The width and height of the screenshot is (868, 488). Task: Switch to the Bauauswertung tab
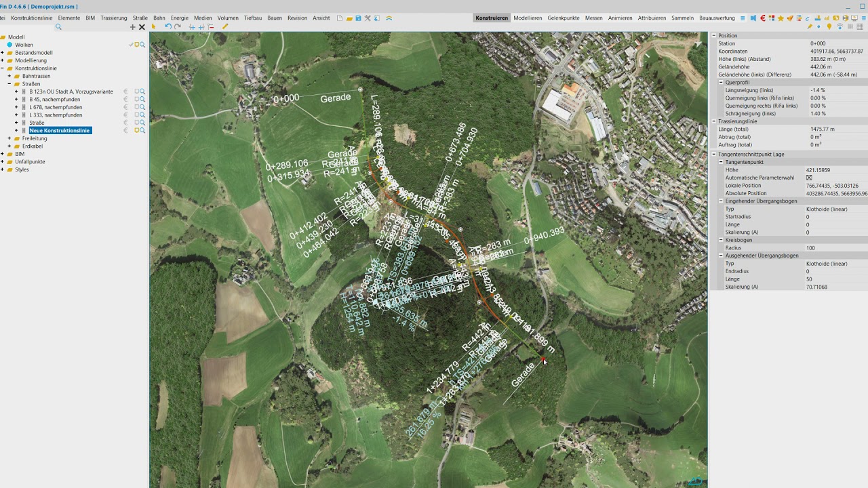click(x=717, y=18)
